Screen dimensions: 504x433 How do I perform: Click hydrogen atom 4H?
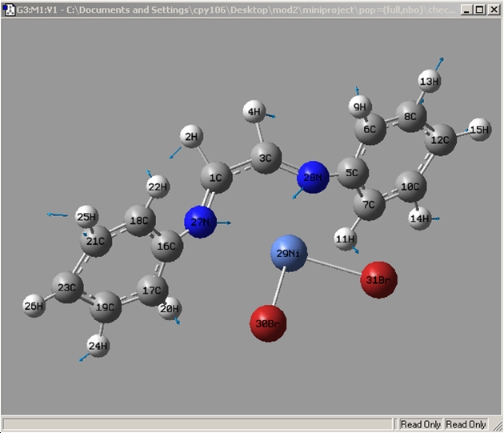point(254,111)
